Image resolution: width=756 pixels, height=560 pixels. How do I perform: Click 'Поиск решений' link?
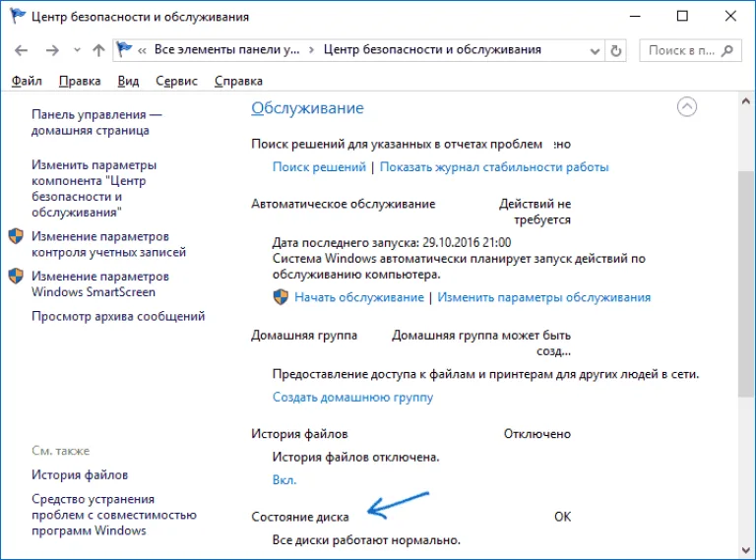[x=319, y=166]
